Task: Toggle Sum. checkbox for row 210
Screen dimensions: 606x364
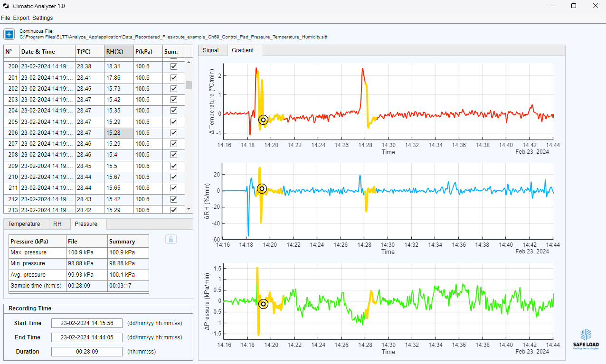Action: point(173,177)
